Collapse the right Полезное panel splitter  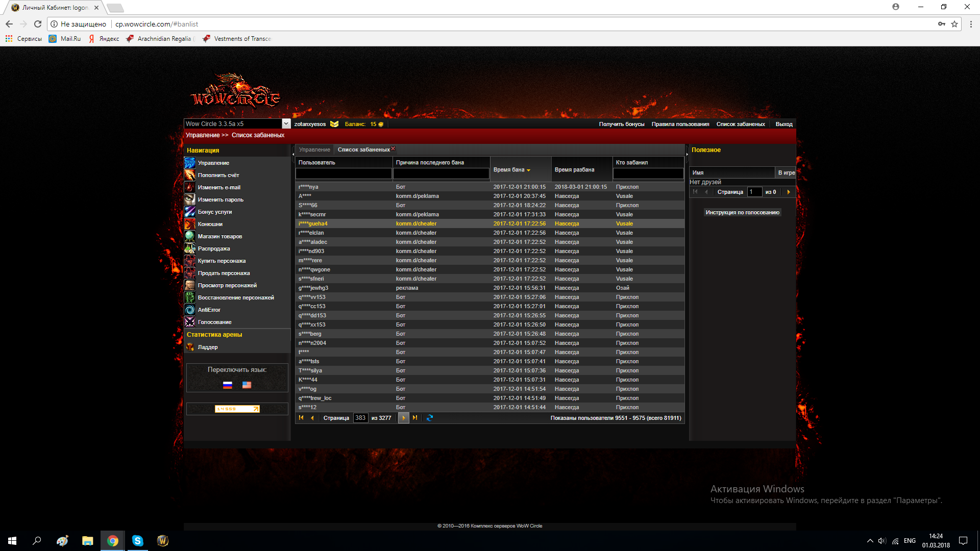[x=687, y=154]
